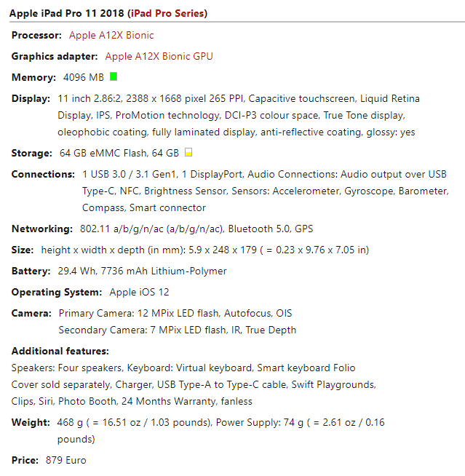Image resolution: width=465 pixels, height=476 pixels.
Task: Click the Weight label
Action: (31, 422)
